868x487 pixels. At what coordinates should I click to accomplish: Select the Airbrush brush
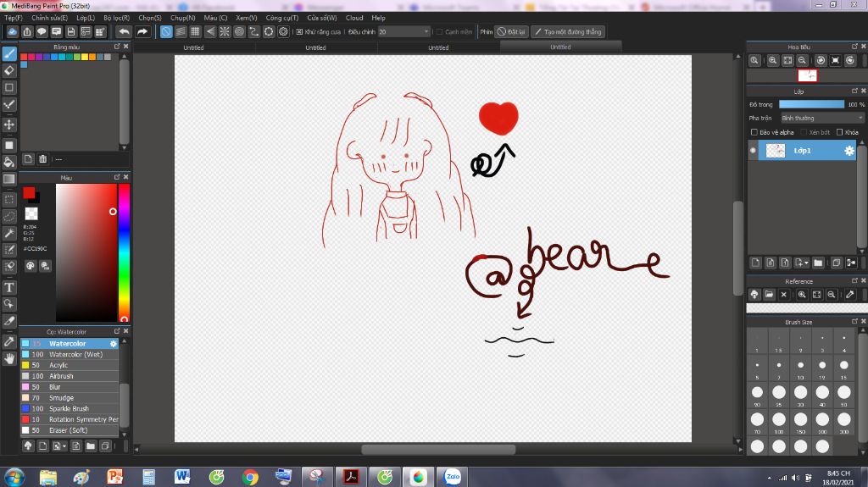[70, 376]
